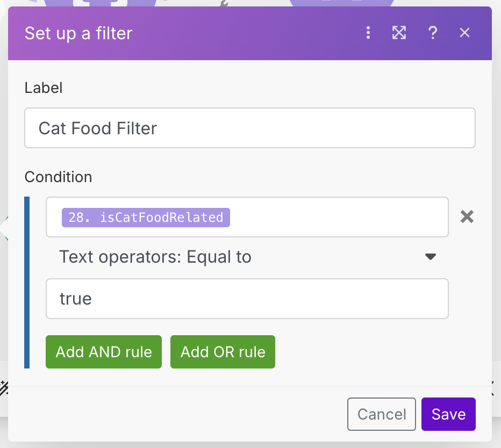Screen dimensions: 501x448
Task: Click the value field containing true
Action: [247, 299]
